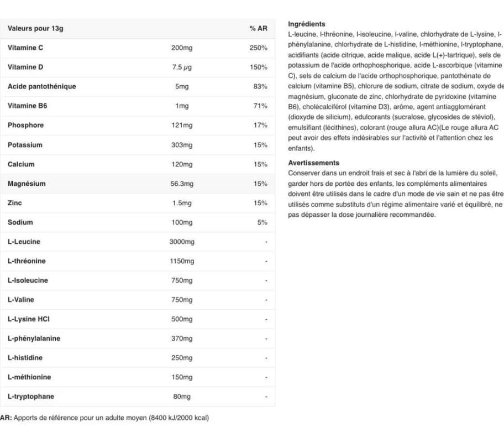
Task: Click the 'Valeurs pour 13g' table header
Action: click(35, 28)
